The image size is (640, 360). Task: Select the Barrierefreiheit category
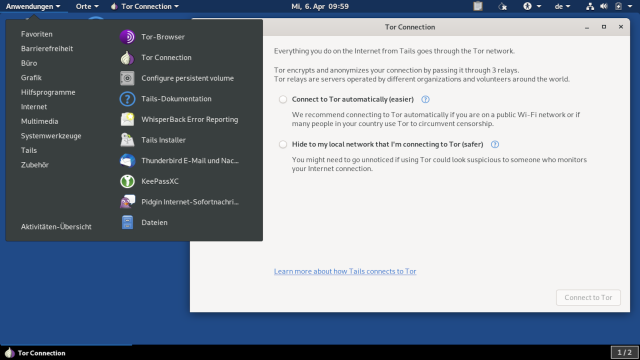tap(47, 49)
